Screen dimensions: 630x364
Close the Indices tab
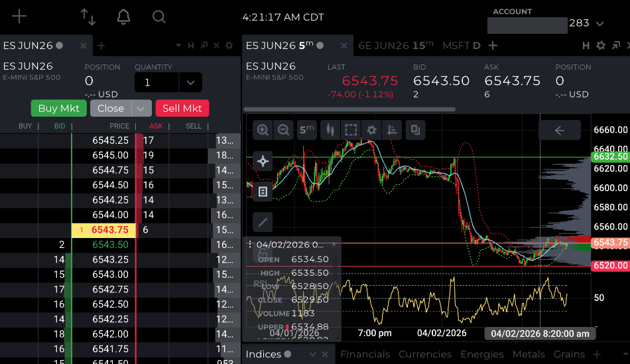(x=325, y=354)
